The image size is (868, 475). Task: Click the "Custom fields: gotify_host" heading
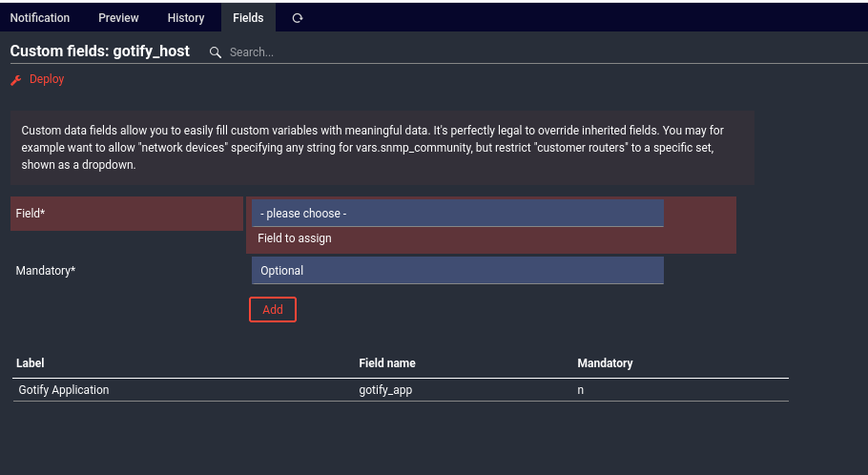(100, 52)
